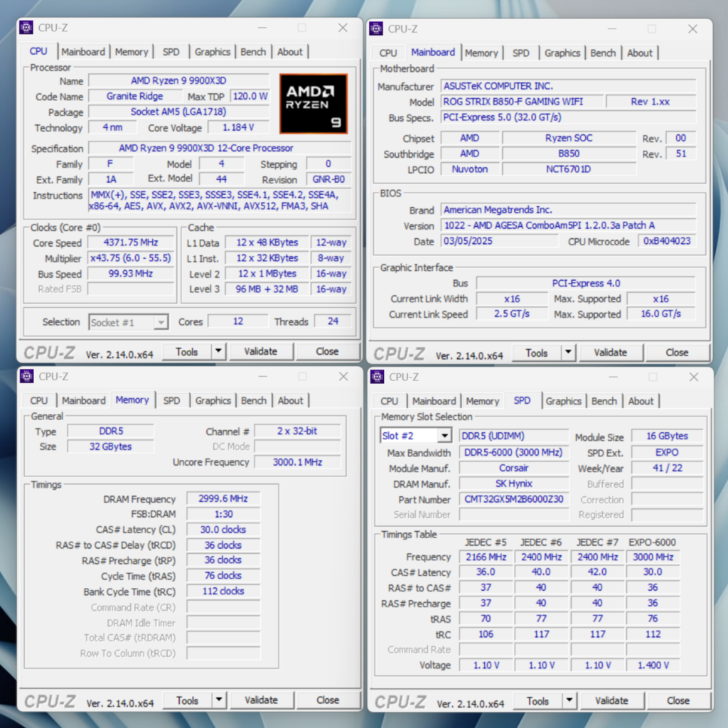Open the Graphics tab in the top-left CPU window

tap(213, 52)
